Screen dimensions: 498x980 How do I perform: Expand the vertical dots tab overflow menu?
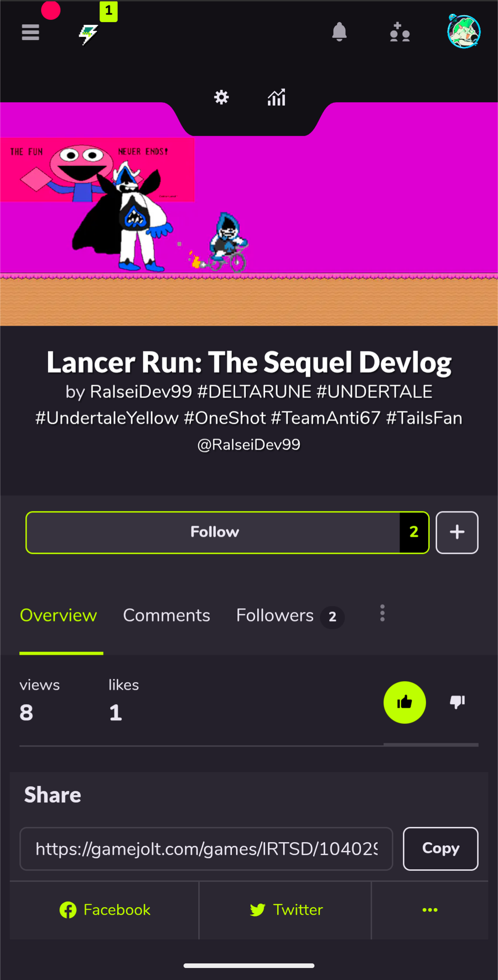click(382, 613)
